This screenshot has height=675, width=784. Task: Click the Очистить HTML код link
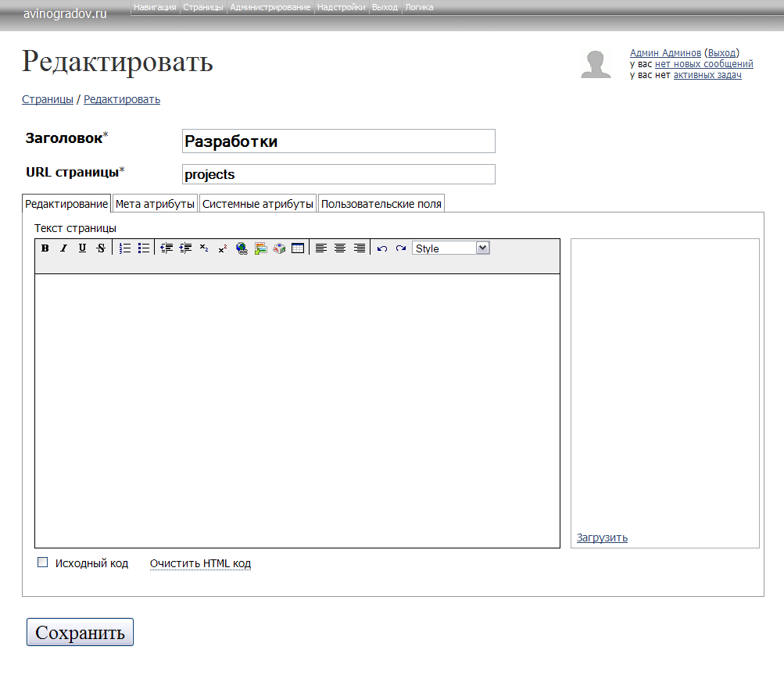coord(201,563)
